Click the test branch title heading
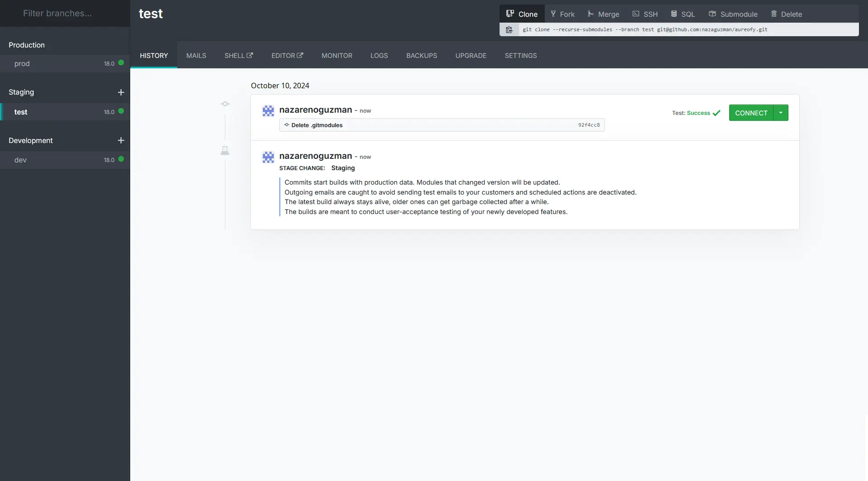The width and height of the screenshot is (868, 481). [151, 14]
